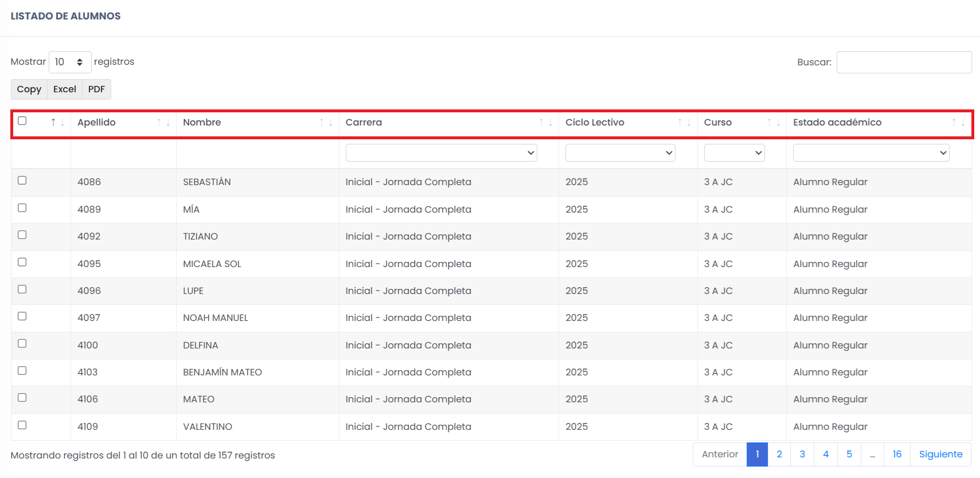The width and height of the screenshot is (980, 478).
Task: Select the checkbox for row 4086 SEBASTIÁN
Action: (22, 181)
